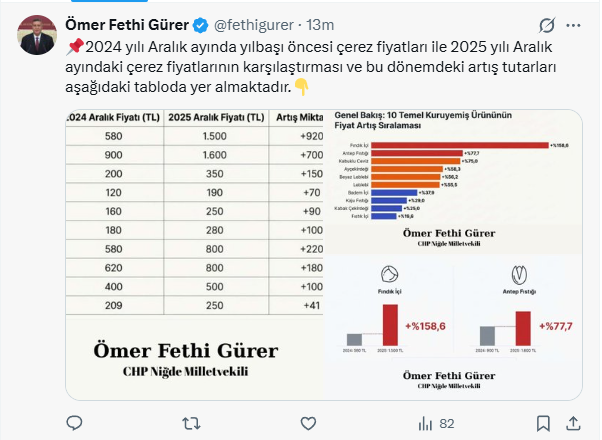View post analytics showing 82 views
This screenshot has height=440, width=602.
point(438,424)
